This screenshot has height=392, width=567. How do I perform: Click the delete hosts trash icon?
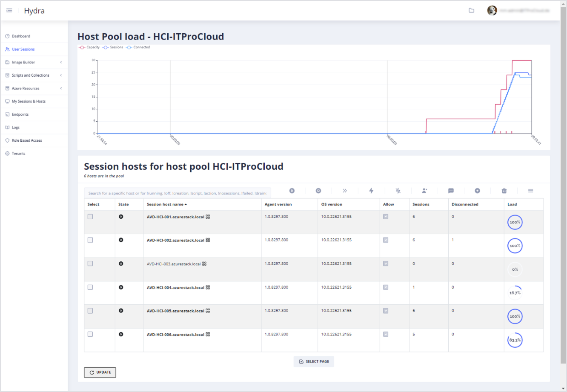point(504,191)
